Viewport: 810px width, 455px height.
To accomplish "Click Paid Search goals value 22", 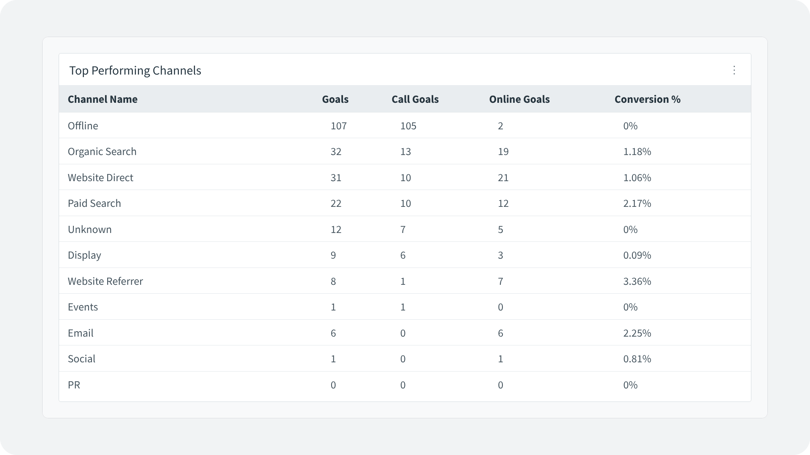I will (x=336, y=203).
